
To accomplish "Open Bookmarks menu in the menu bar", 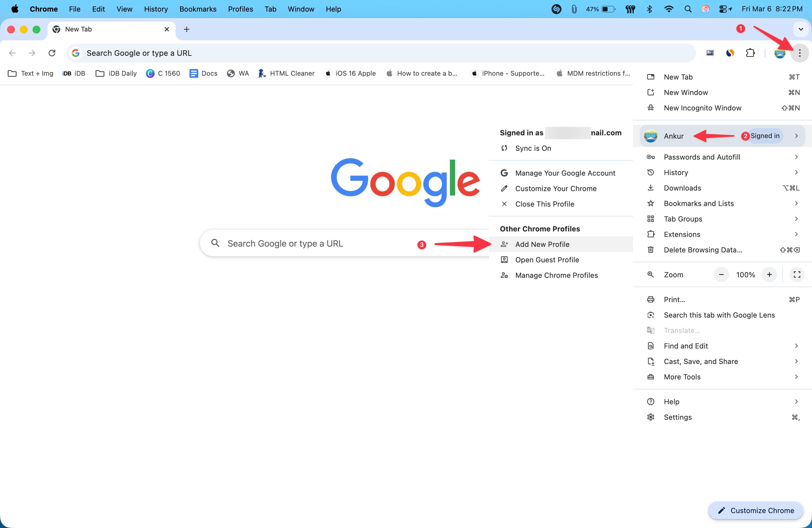I will 198,9.
